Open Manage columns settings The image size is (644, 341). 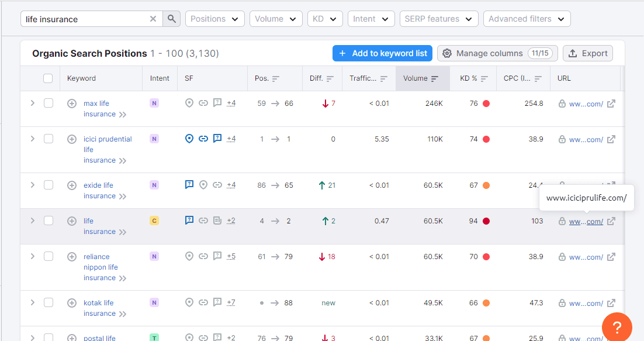coord(497,53)
